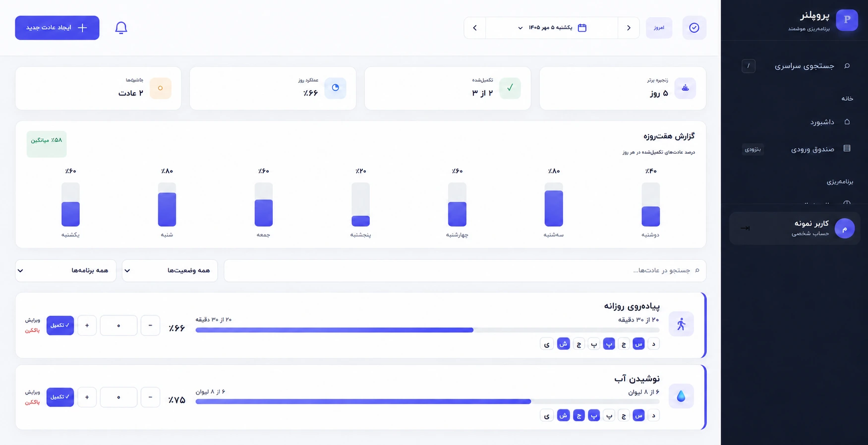Screen dimensions: 868x445
Task: Click the ProPlanner P logo
Action: click(x=847, y=20)
